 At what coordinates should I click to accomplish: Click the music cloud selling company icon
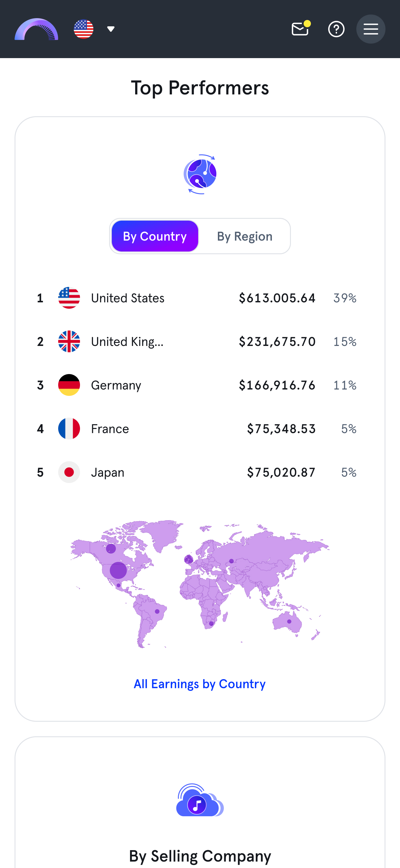click(200, 800)
